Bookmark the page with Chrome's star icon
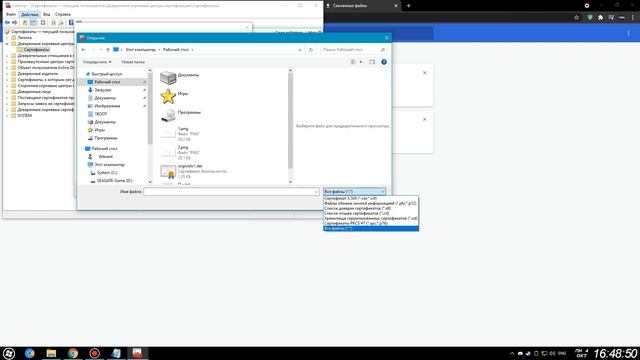Viewport: 640px width, 360px height. pos(576,18)
